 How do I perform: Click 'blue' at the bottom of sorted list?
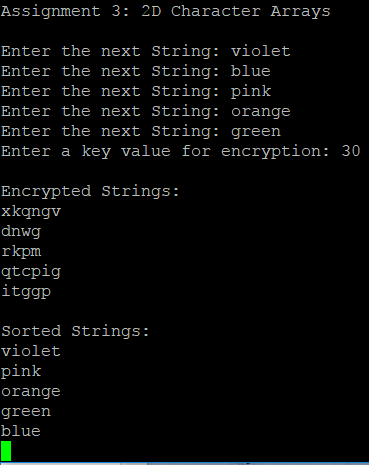21,431
